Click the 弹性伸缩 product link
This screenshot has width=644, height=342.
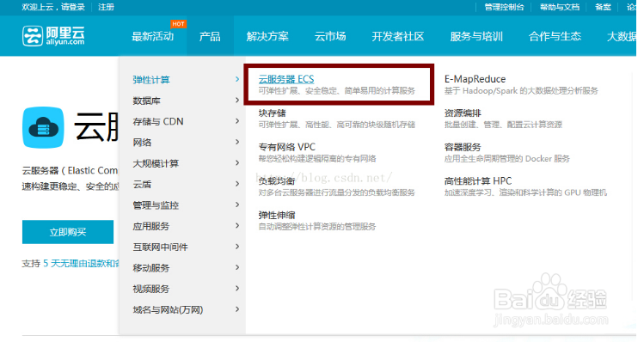click(276, 215)
